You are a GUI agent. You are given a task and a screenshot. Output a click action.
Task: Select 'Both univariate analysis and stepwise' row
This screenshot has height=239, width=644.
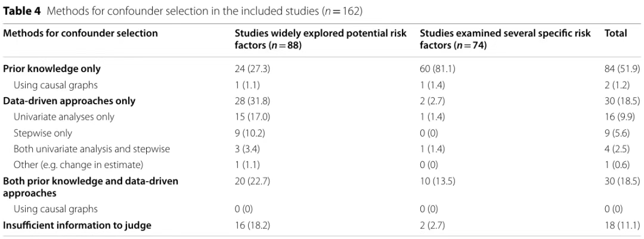tap(92, 148)
